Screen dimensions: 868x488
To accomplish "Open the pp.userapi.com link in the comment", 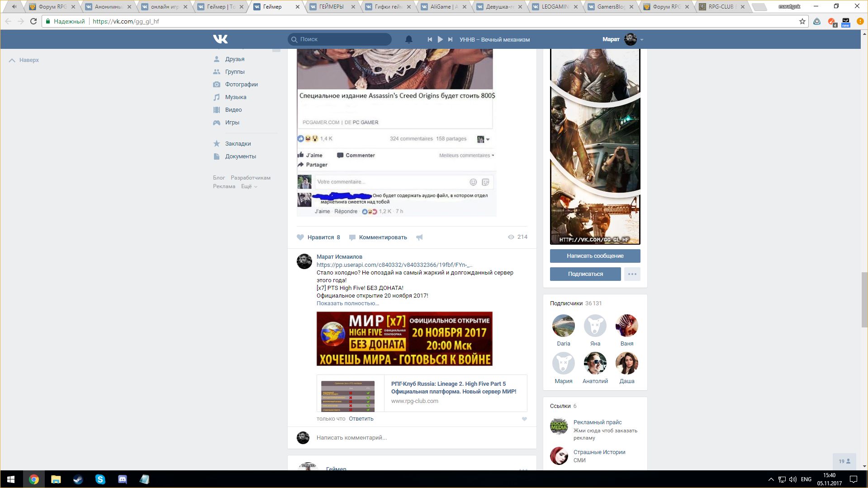I will pos(395,265).
